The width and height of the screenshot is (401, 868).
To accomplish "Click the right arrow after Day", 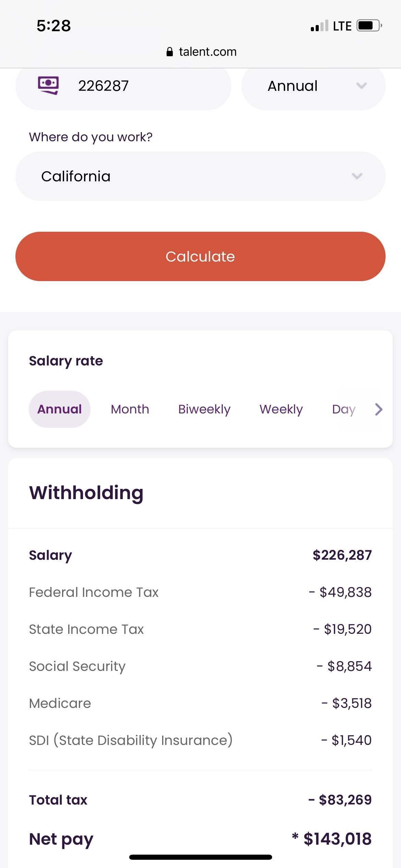I will [x=378, y=409].
